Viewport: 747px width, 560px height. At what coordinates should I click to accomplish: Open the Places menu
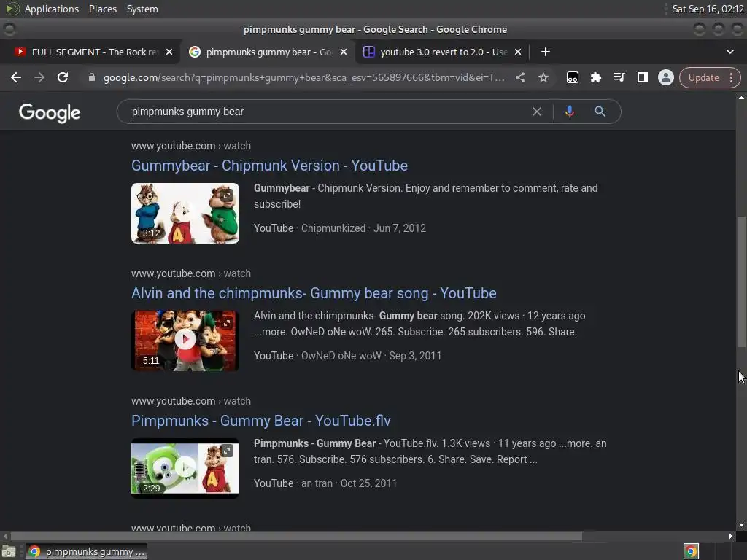(x=103, y=9)
